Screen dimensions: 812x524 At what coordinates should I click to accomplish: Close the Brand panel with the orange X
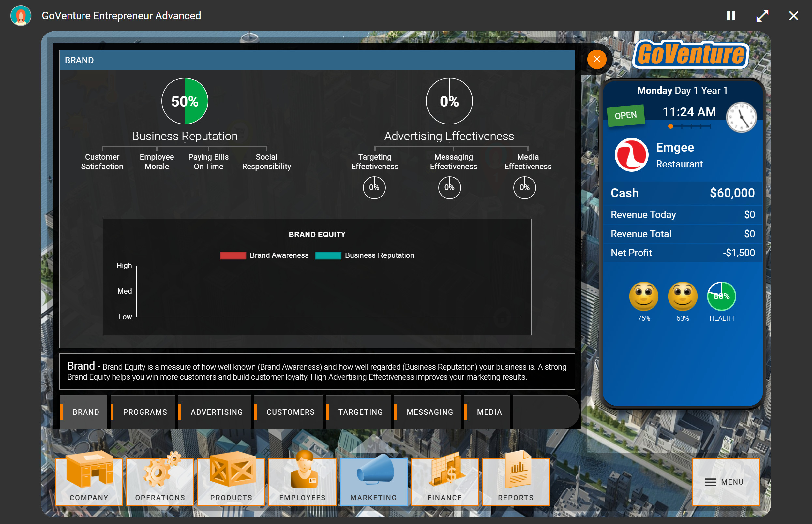[x=596, y=59]
